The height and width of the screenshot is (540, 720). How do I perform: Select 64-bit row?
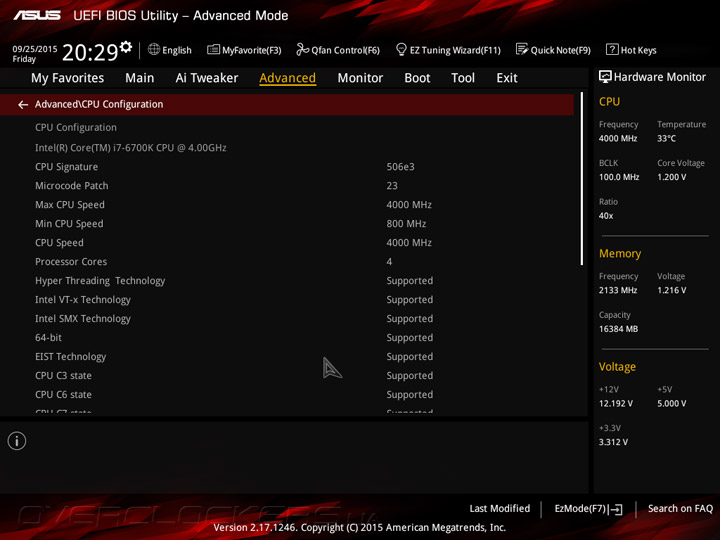tap(287, 338)
